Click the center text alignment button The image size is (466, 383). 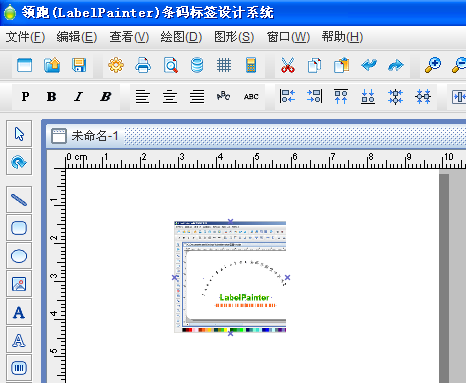click(170, 97)
